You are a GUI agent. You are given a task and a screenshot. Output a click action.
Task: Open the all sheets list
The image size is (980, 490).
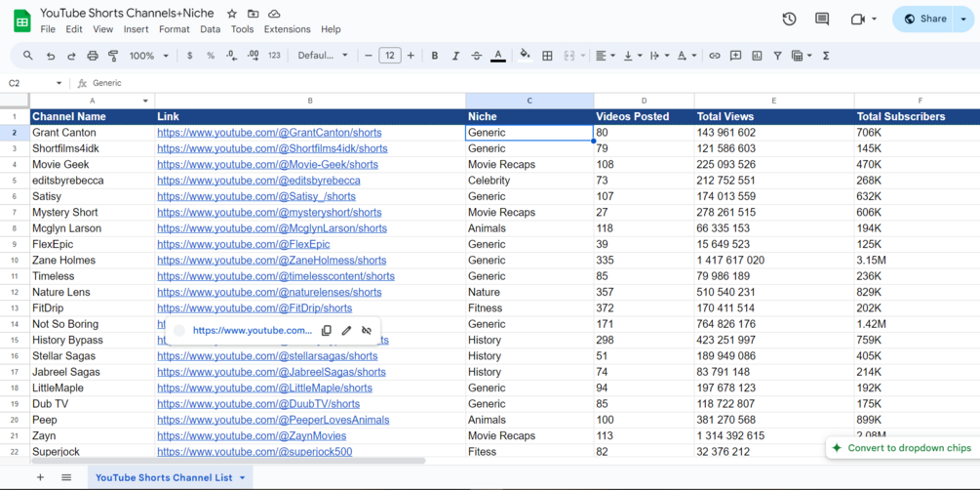point(66,477)
